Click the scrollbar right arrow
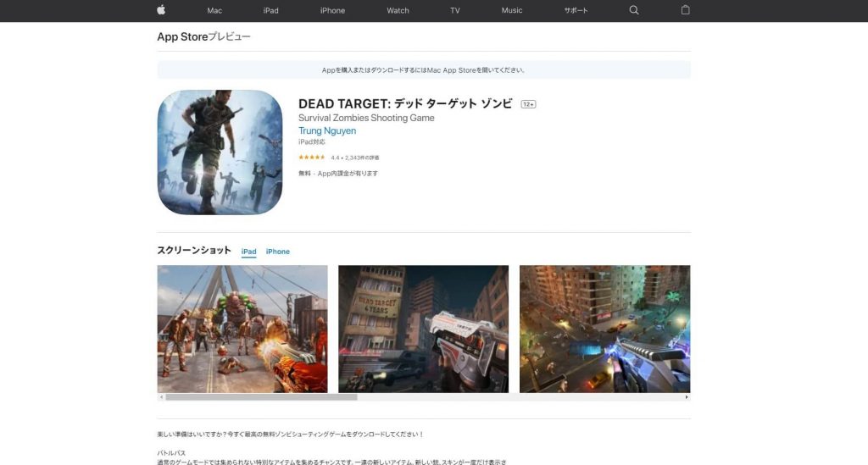This screenshot has height=465, width=868. [687, 396]
